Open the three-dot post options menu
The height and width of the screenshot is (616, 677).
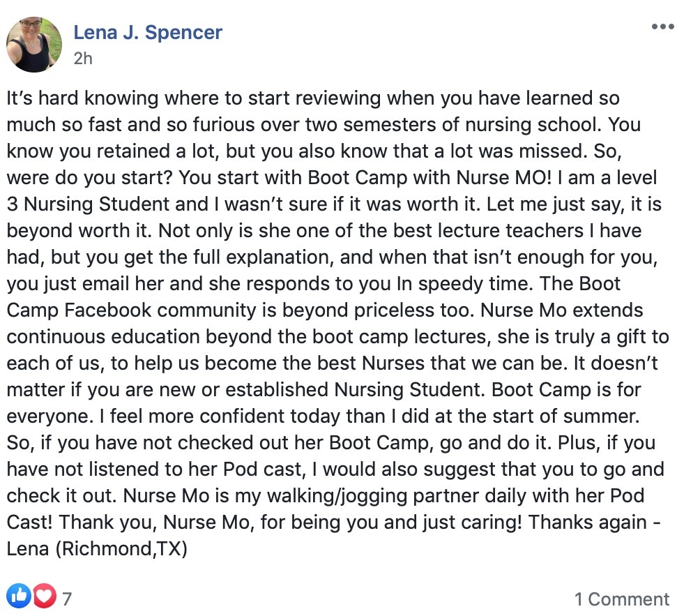[662, 27]
